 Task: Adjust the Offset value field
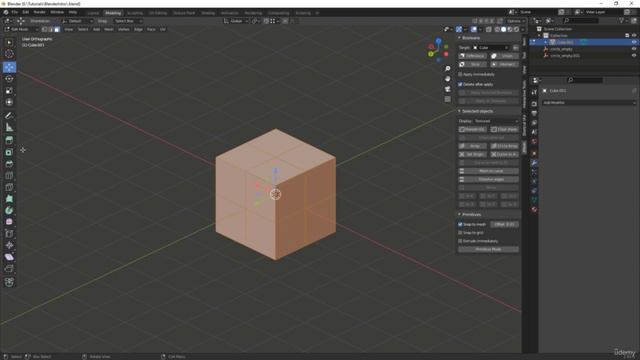coord(504,224)
